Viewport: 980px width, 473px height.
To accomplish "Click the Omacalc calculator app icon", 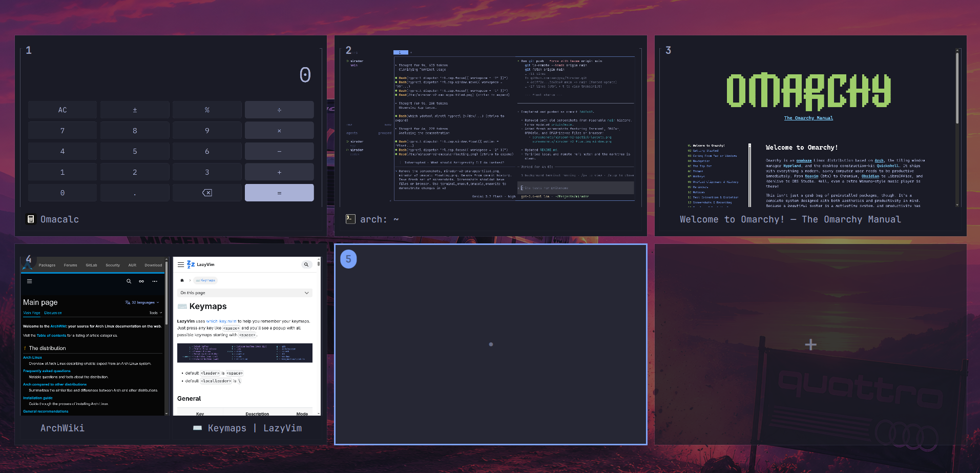I will pos(31,219).
